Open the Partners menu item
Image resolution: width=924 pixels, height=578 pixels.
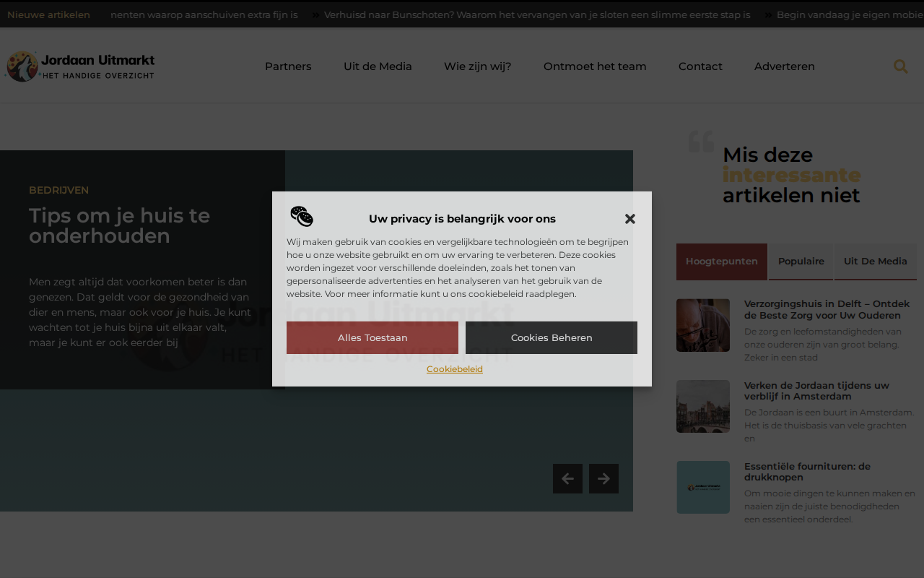288,66
